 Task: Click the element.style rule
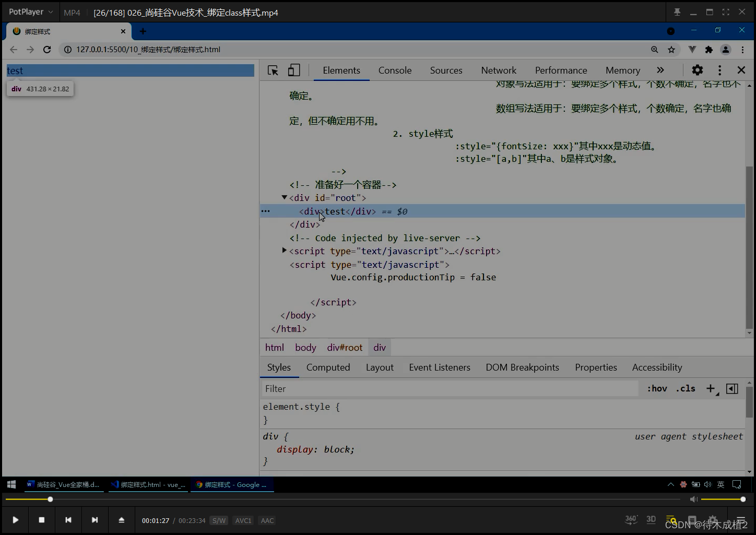[301, 407]
